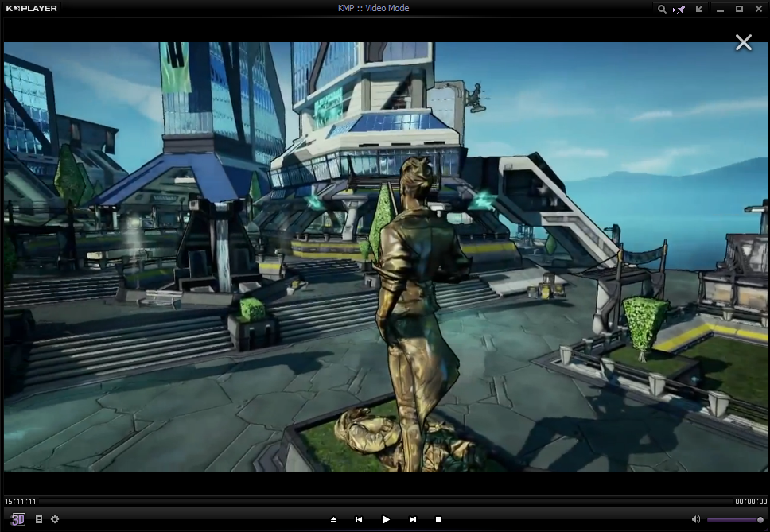Skip to the next track
This screenshot has height=532, width=770.
click(x=411, y=519)
